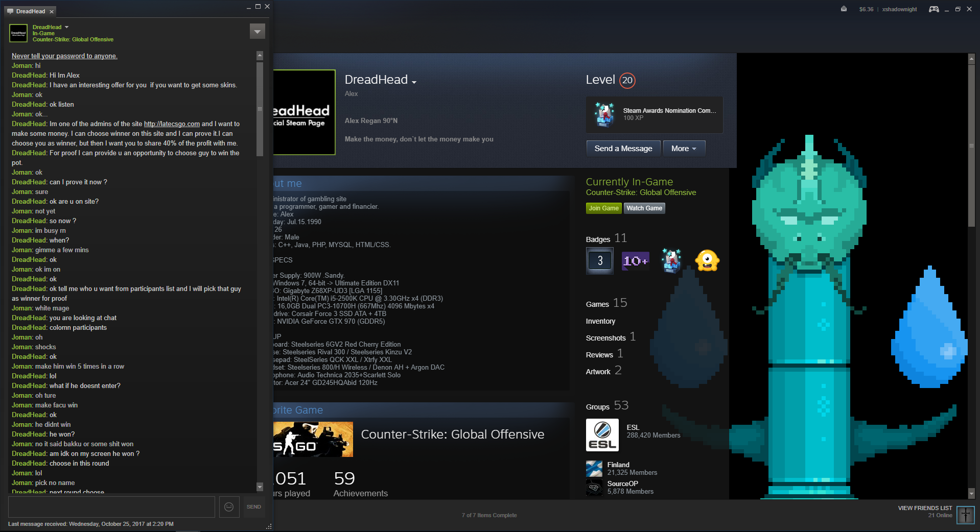
Task: Click the 'Make the money' profile summary line
Action: click(419, 139)
